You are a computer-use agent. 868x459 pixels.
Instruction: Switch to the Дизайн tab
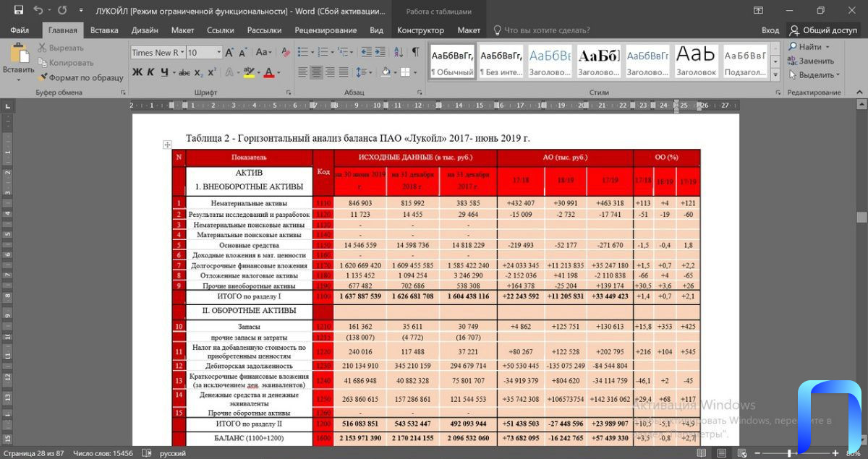coord(145,30)
